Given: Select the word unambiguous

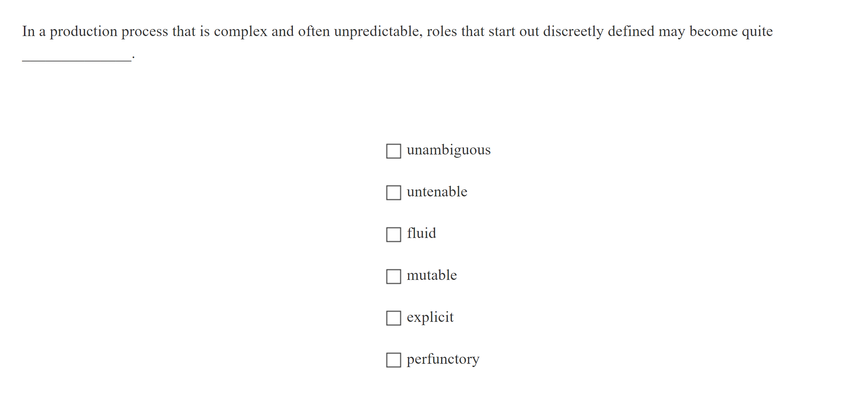Looking at the screenshot, I should [x=449, y=150].
